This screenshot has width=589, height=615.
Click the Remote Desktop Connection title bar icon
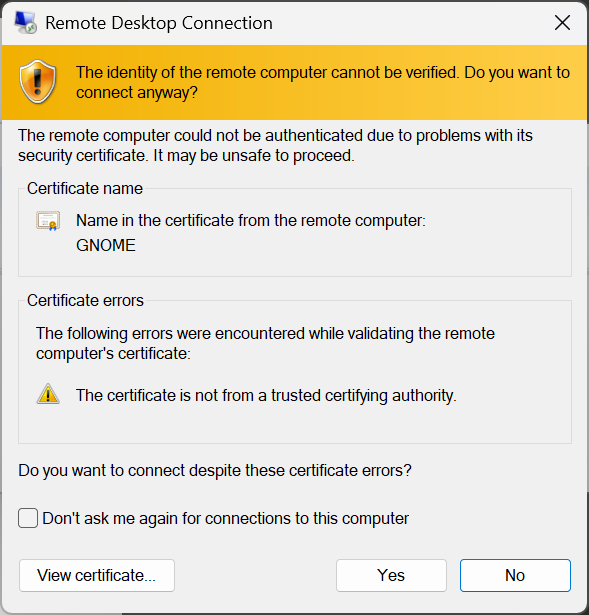25,22
